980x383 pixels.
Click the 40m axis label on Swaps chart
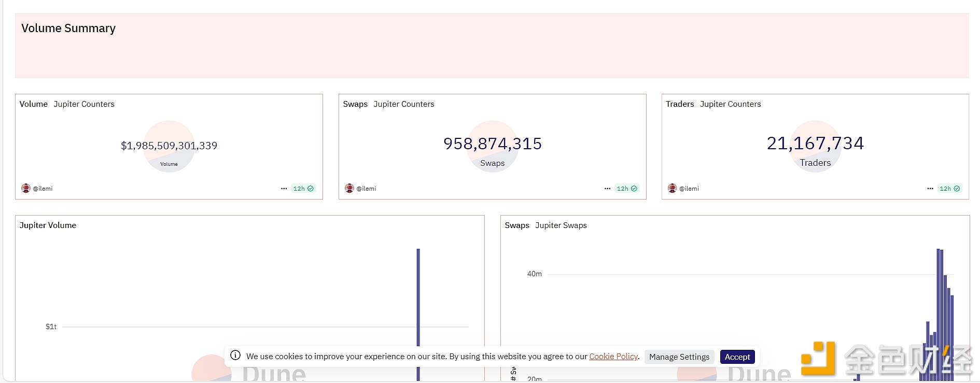535,274
